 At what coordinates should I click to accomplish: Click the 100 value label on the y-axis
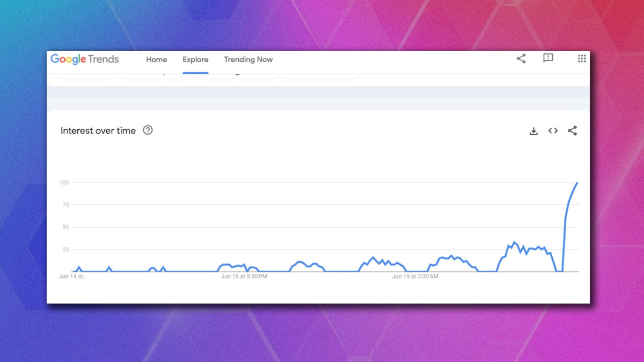coord(65,182)
